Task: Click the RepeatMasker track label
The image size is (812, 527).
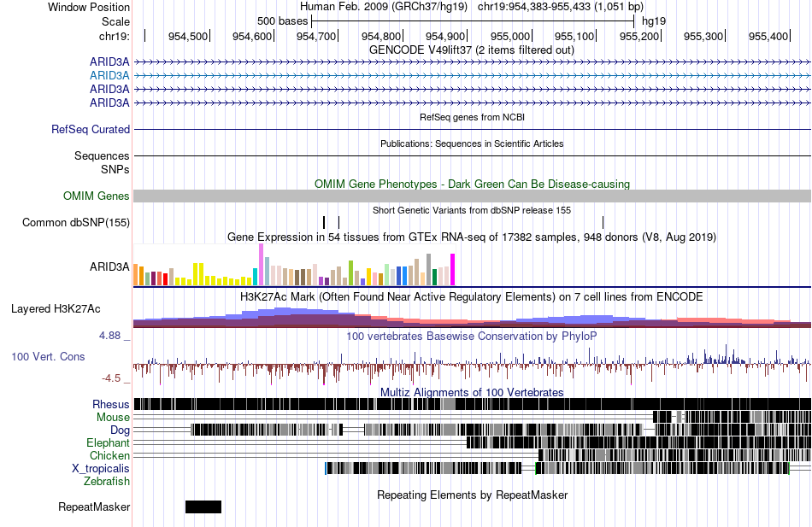Action: tap(94, 507)
